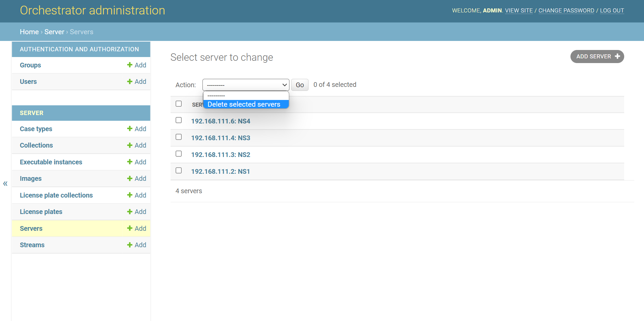Open the 192.168.111.2: NS1 server link
644x321 pixels.
[220, 171]
